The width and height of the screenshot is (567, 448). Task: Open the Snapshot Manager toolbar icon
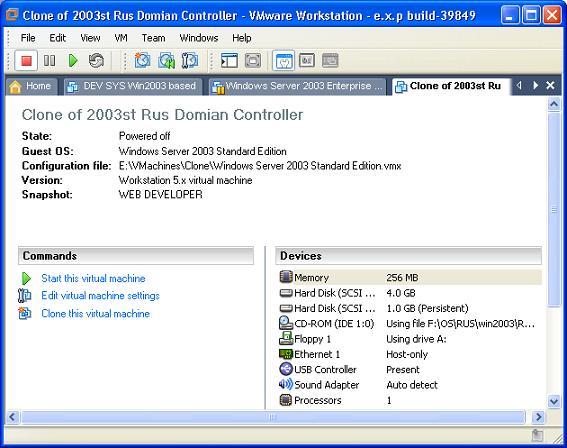190,60
